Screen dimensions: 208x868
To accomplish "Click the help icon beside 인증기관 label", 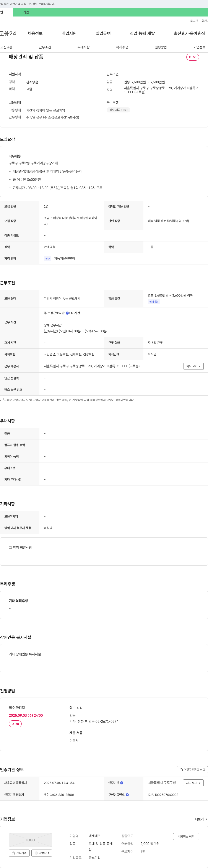I will click(122, 783).
